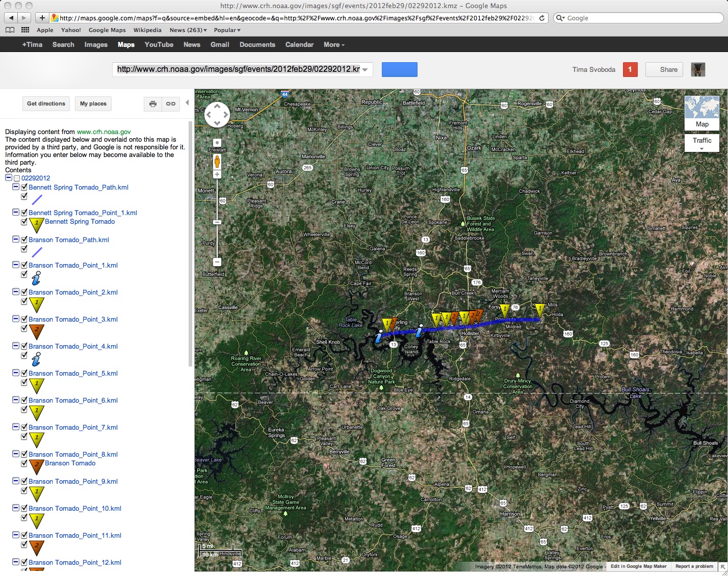This screenshot has width=728, height=576.
Task: Collapse the Branson Tornado_Point_9.kml node
Action: click(16, 481)
